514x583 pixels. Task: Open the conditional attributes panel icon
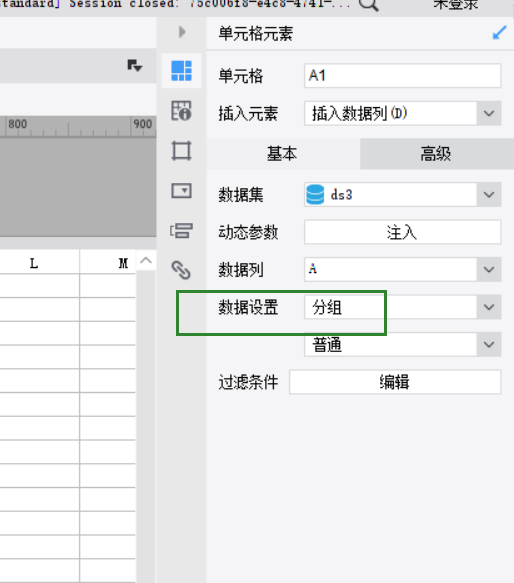pyautogui.click(x=181, y=231)
